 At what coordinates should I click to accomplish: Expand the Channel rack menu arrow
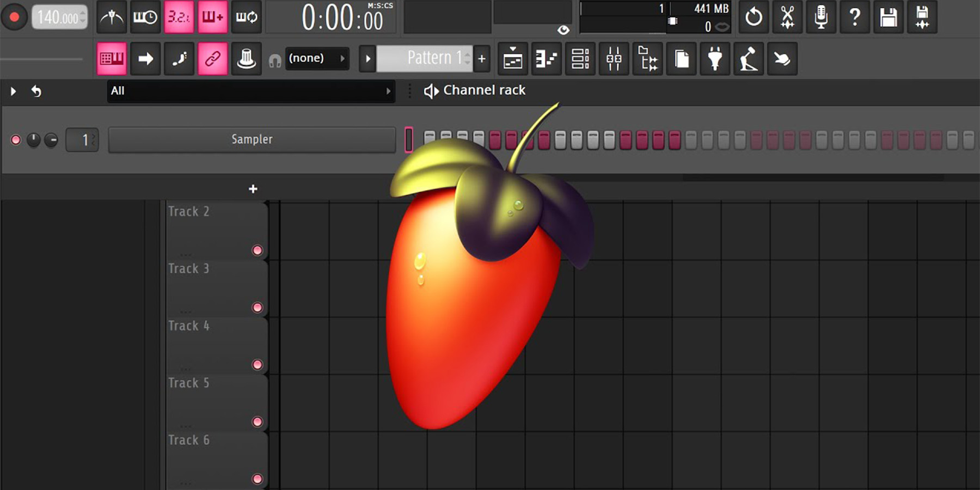[x=13, y=91]
